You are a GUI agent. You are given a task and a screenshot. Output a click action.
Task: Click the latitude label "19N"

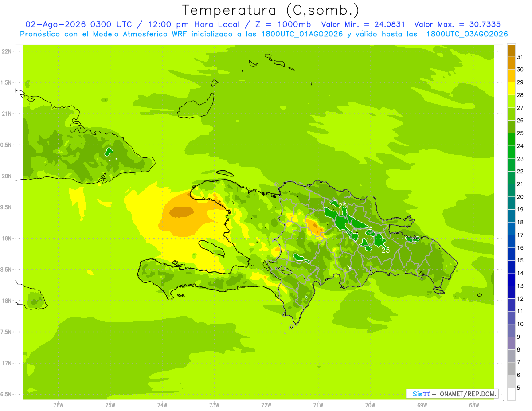7,238
